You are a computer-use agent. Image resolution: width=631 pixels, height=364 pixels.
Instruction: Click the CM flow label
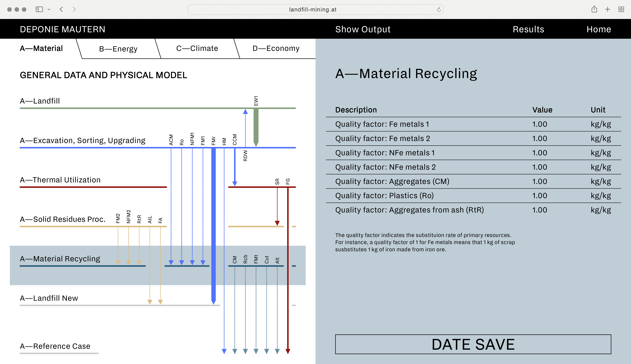(x=235, y=260)
